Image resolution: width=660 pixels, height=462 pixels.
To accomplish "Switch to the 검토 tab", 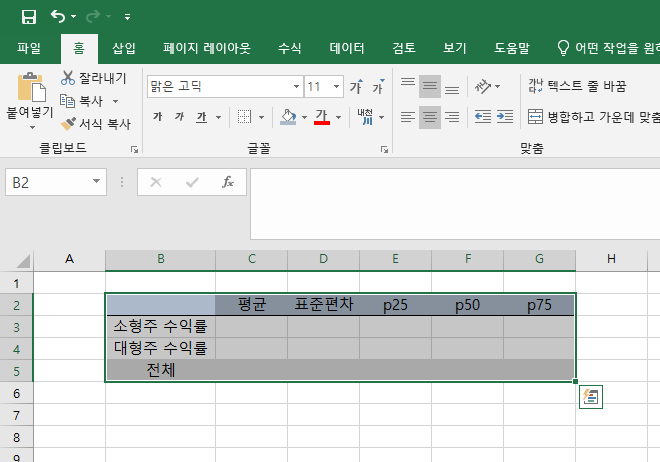I will (404, 48).
